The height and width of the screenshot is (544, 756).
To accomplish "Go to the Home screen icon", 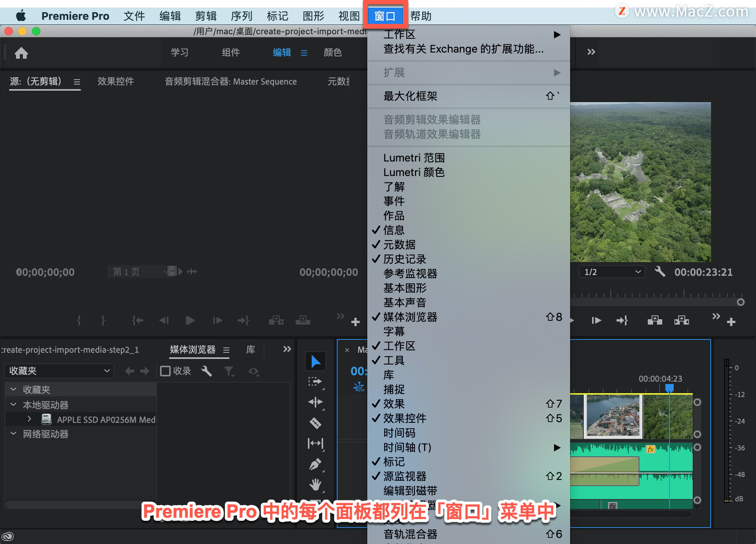I will (x=21, y=53).
